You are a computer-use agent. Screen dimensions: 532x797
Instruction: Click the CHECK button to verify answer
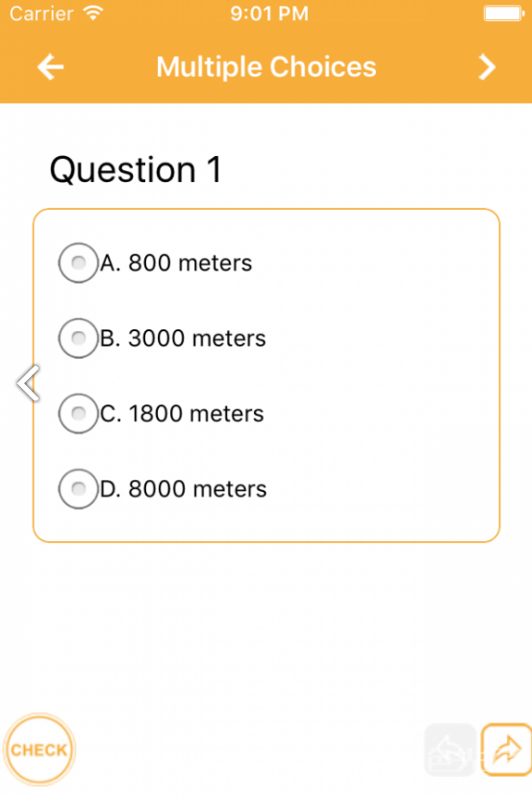pyautogui.click(x=39, y=750)
